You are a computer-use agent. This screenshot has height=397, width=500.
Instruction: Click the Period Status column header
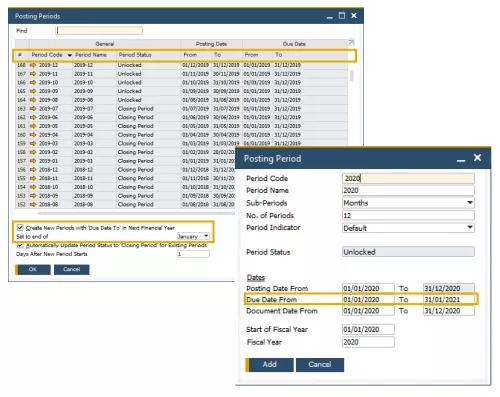(135, 55)
